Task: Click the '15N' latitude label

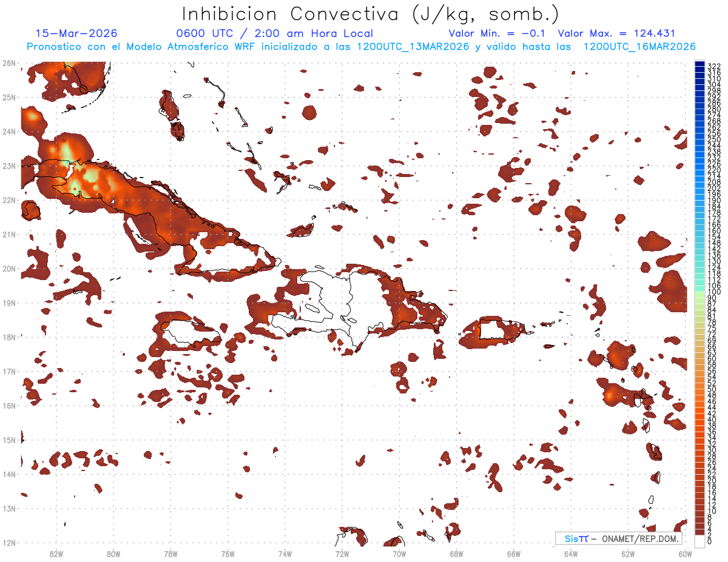Action: pyautogui.click(x=9, y=440)
